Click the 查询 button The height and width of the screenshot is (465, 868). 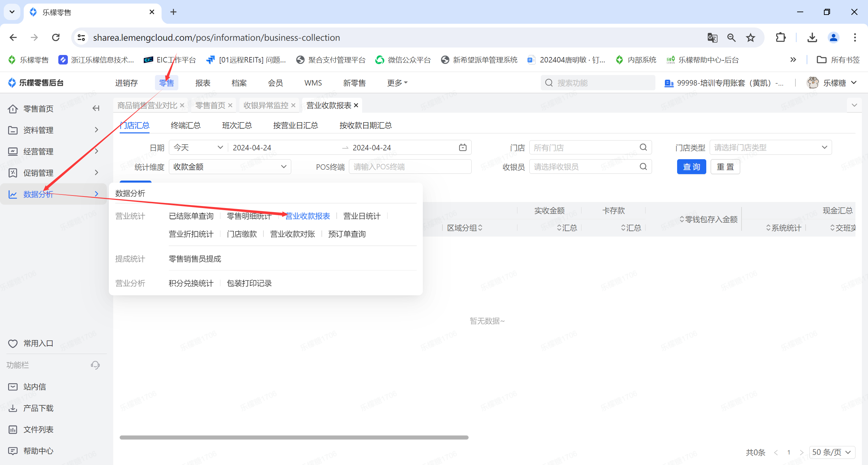click(x=691, y=167)
